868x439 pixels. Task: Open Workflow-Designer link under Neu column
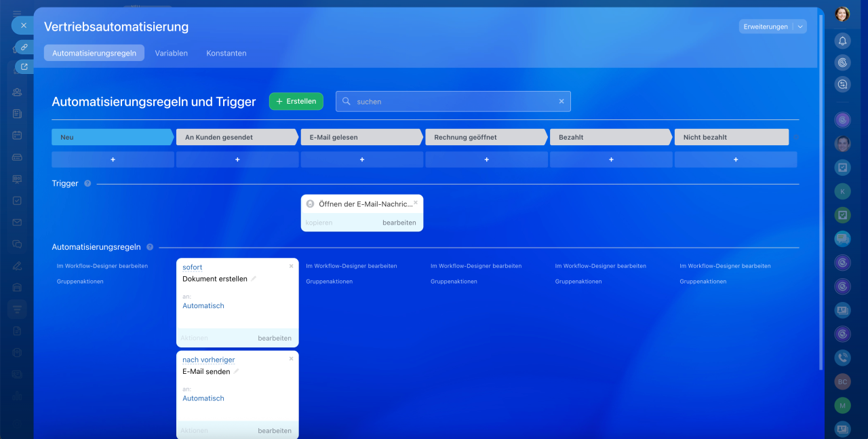point(102,266)
